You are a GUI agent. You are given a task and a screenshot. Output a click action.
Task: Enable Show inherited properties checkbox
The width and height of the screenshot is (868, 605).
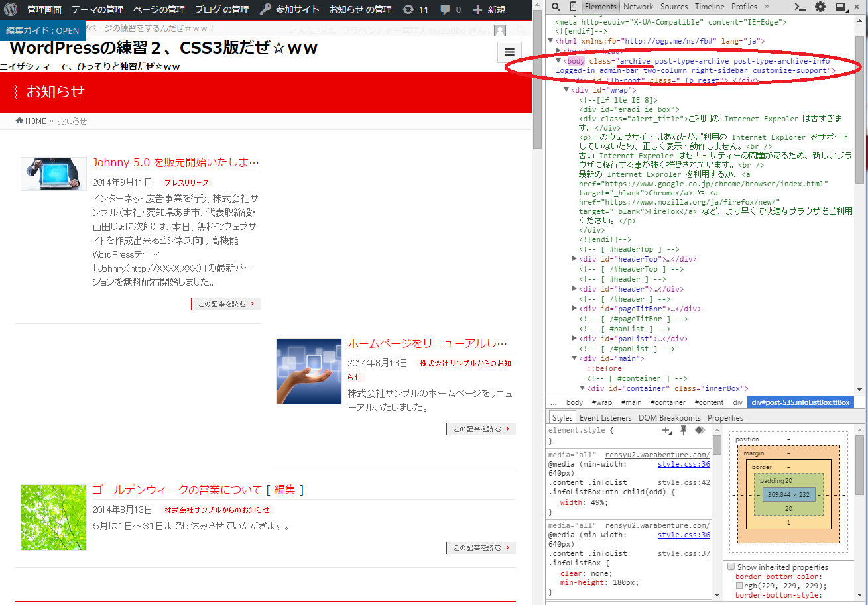tap(731, 567)
